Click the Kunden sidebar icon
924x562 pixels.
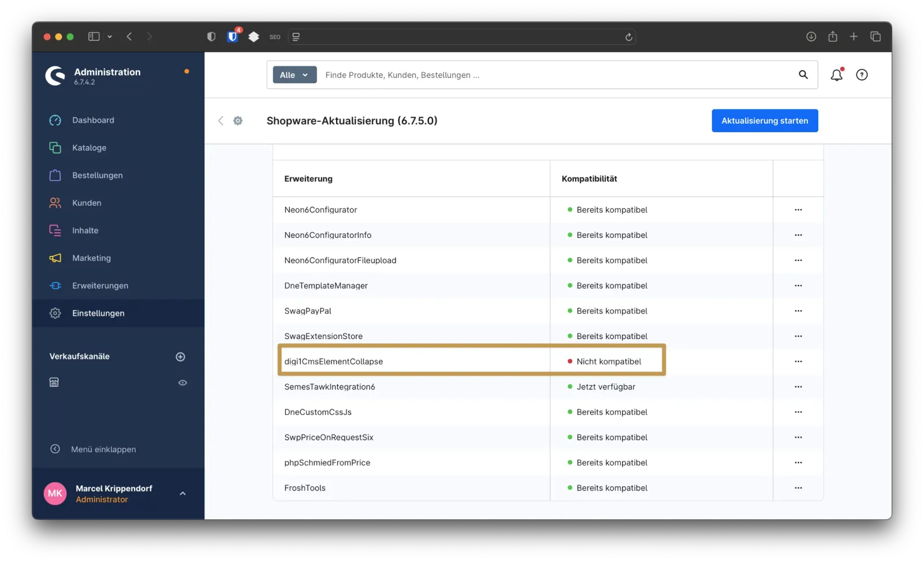tap(55, 203)
